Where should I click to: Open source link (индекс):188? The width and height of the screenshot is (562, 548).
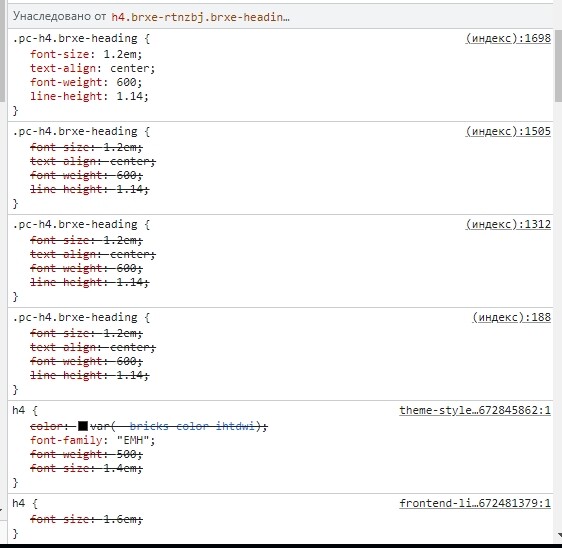pyautogui.click(x=511, y=317)
